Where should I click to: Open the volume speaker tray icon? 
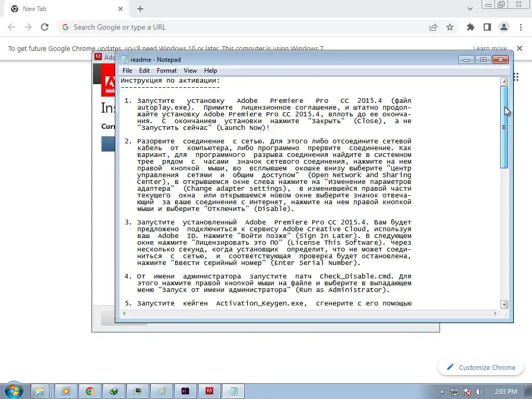pyautogui.click(x=480, y=392)
